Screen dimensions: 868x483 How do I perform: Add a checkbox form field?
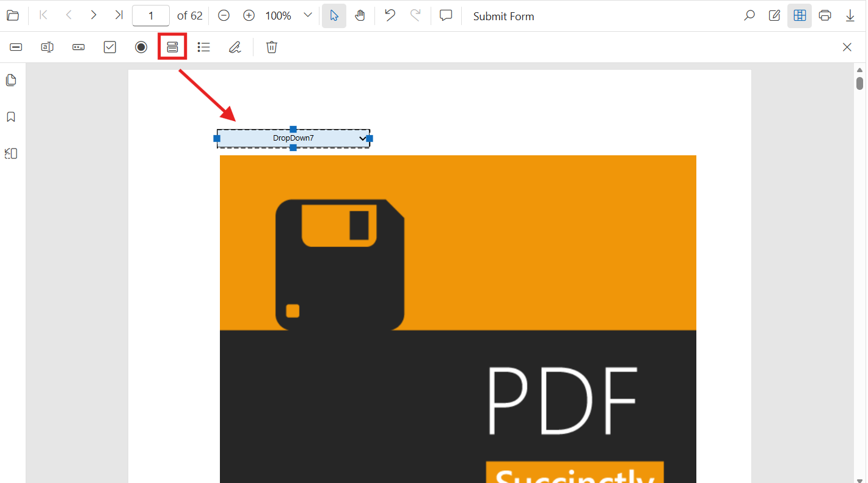[110, 47]
